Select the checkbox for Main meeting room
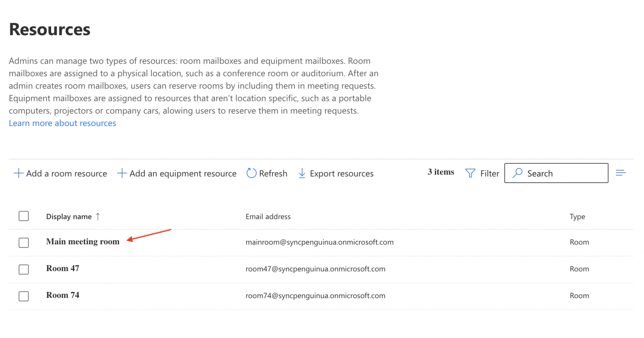Image resolution: width=644 pixels, height=338 pixels. (x=23, y=243)
